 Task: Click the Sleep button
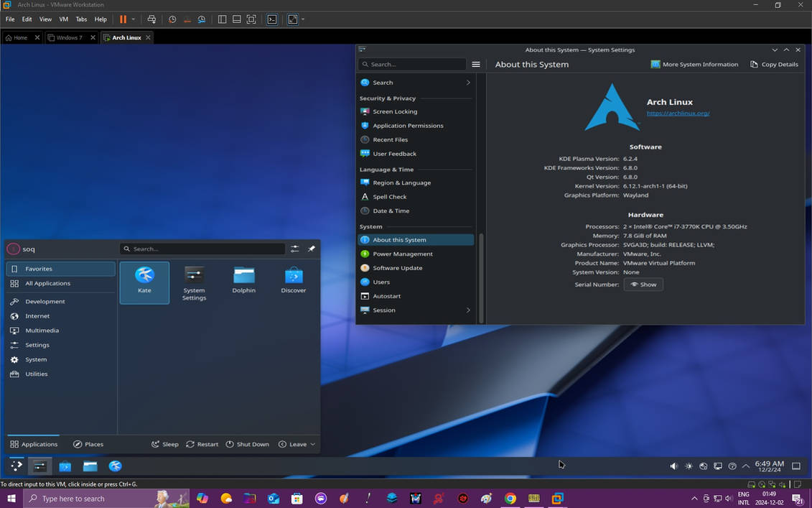tap(164, 444)
